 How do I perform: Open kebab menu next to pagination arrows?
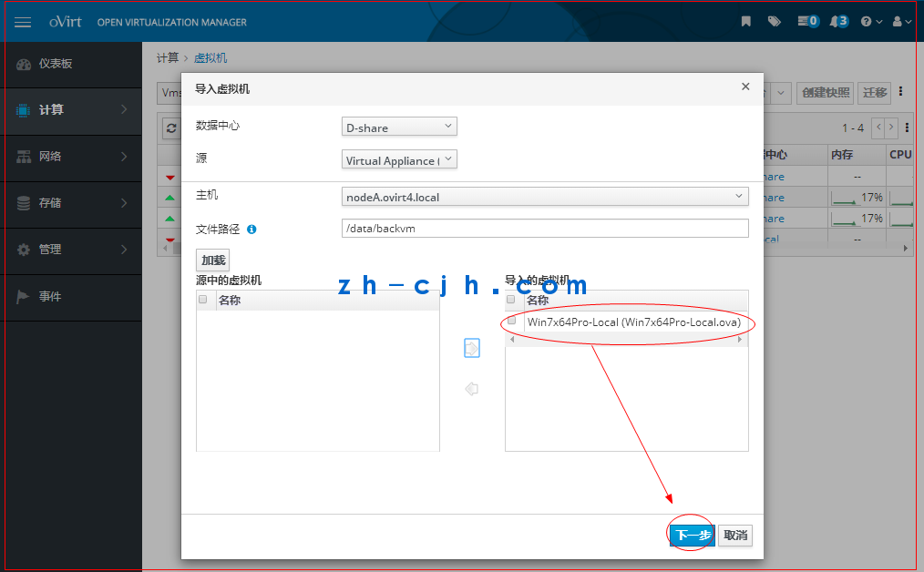(x=907, y=128)
